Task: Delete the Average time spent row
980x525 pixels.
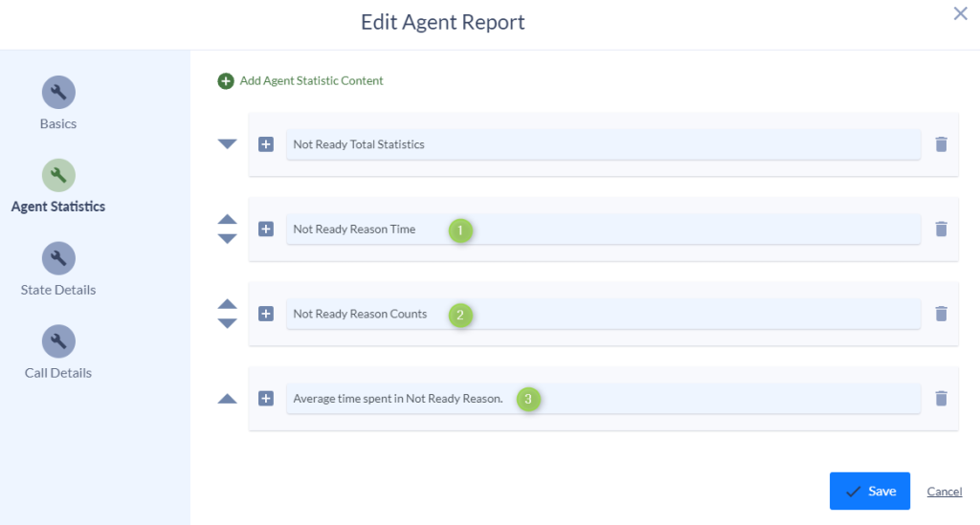Action: pos(941,398)
